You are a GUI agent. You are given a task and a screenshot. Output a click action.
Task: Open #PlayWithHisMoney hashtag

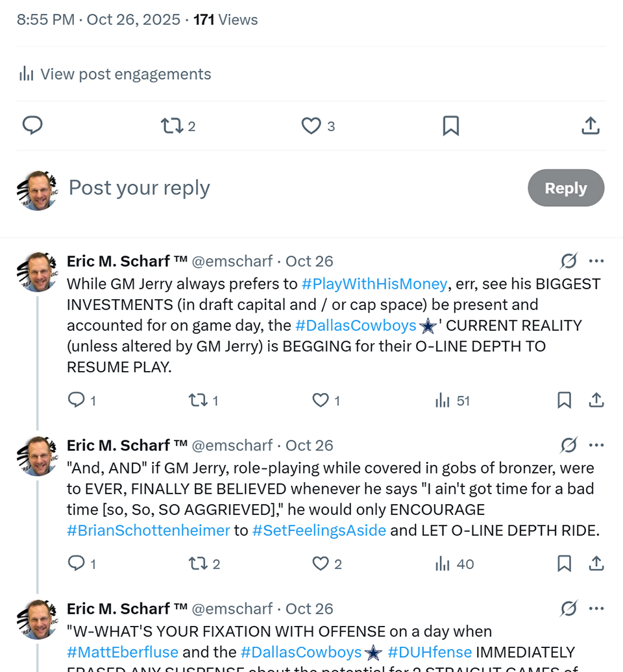[x=374, y=283]
